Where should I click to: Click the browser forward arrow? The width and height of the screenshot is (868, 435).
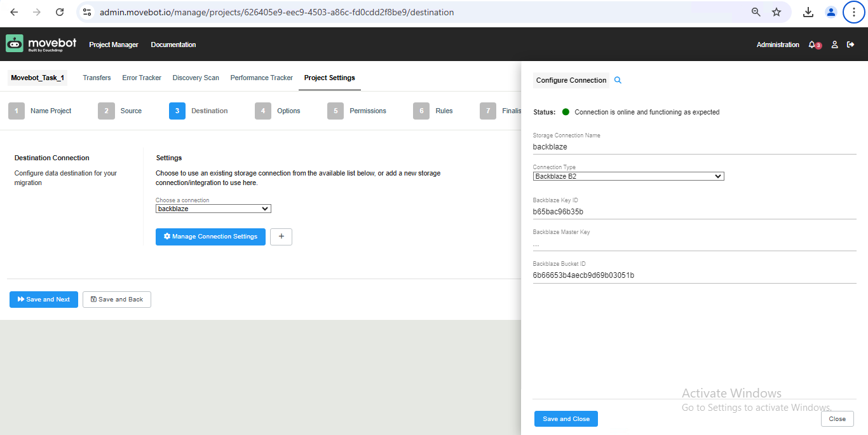click(37, 12)
